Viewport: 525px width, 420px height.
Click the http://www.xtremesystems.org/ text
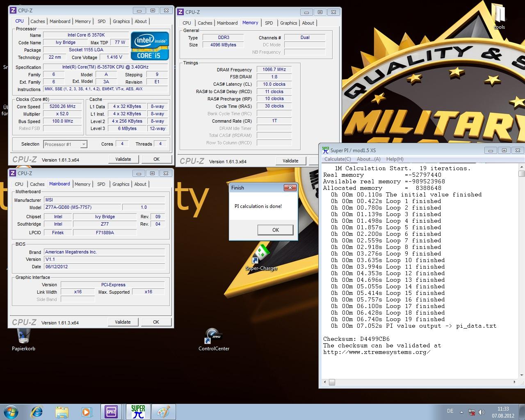tap(377, 352)
